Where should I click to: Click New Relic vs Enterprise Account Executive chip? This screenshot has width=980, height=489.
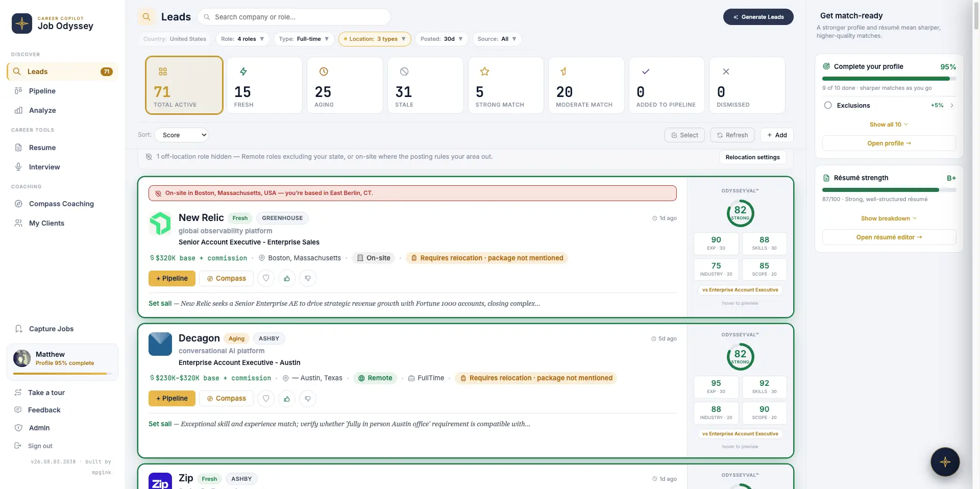point(740,290)
